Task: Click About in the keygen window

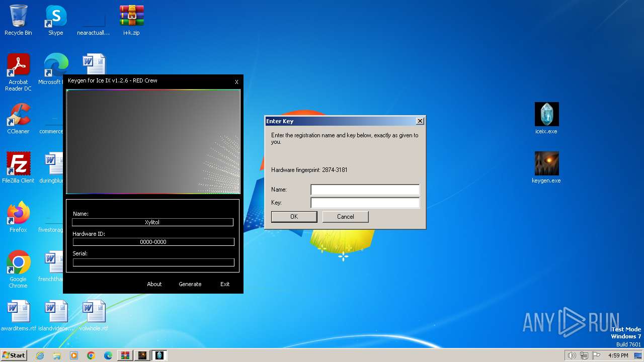Action: (x=154, y=284)
